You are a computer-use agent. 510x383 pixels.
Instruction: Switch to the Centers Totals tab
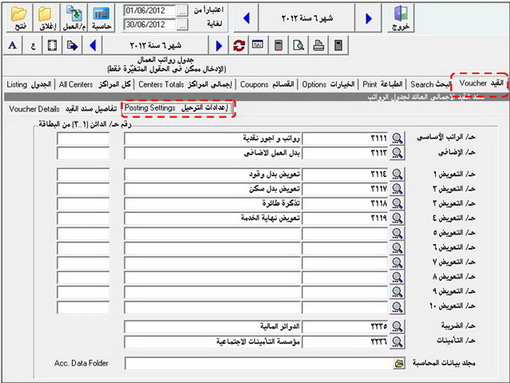click(x=185, y=85)
